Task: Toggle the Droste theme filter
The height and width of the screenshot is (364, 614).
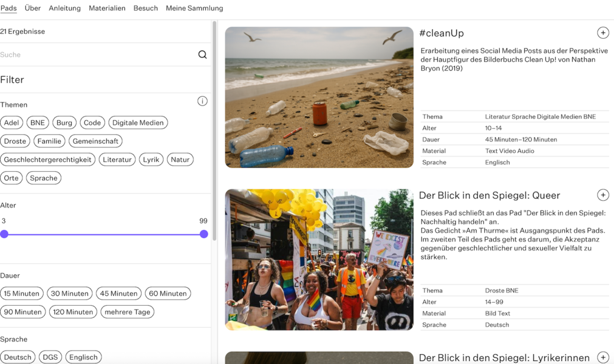Action: pyautogui.click(x=15, y=141)
